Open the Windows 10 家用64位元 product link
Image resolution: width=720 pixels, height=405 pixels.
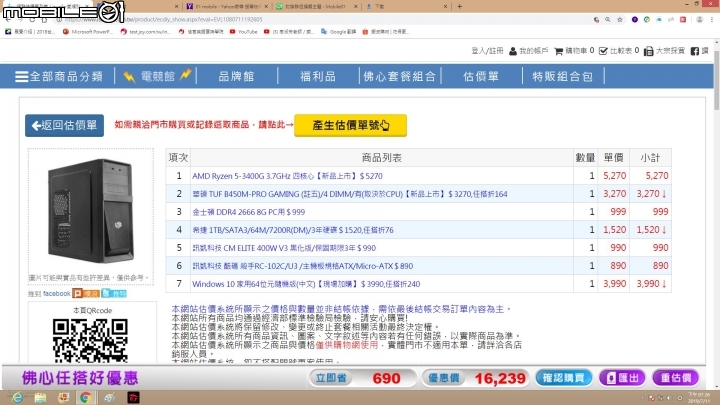[306, 284]
